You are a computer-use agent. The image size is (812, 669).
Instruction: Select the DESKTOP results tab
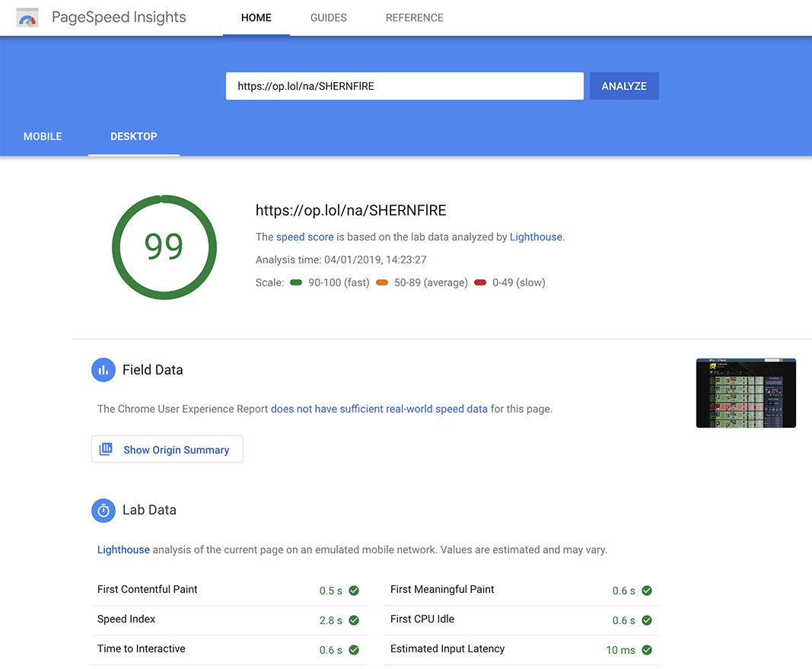pyautogui.click(x=134, y=137)
